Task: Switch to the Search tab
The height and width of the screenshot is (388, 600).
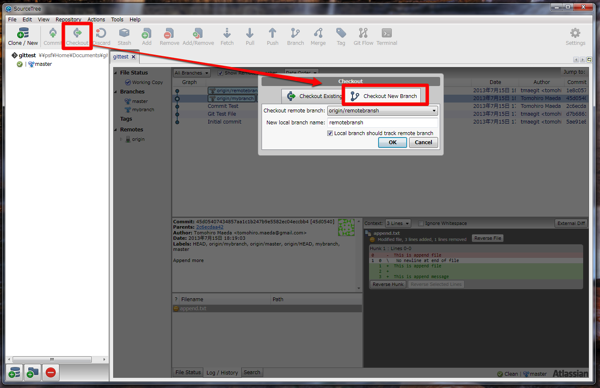Action: coord(252,372)
